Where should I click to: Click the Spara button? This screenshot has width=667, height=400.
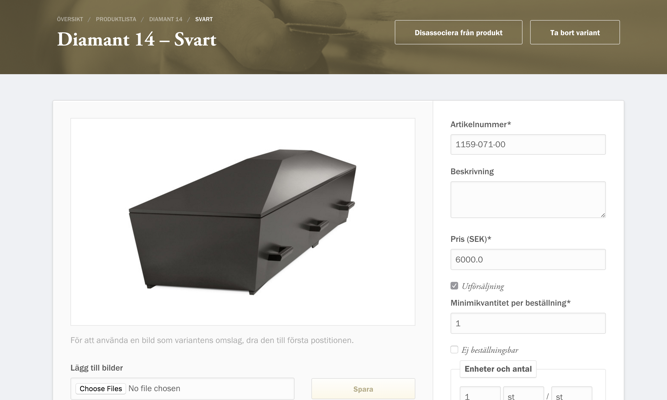(363, 389)
